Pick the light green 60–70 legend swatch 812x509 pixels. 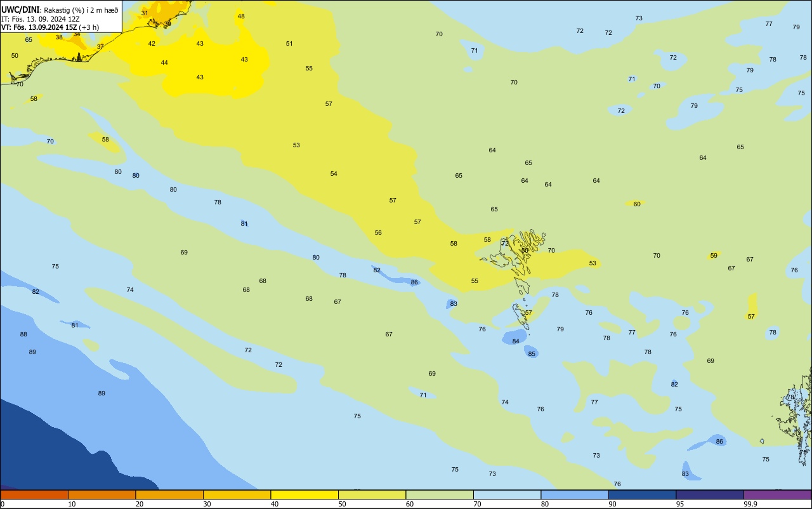[440, 494]
